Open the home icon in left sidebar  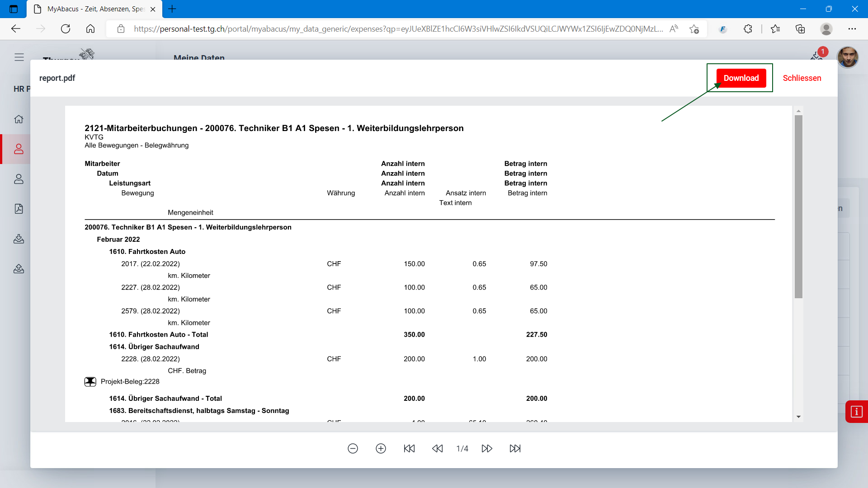click(19, 119)
